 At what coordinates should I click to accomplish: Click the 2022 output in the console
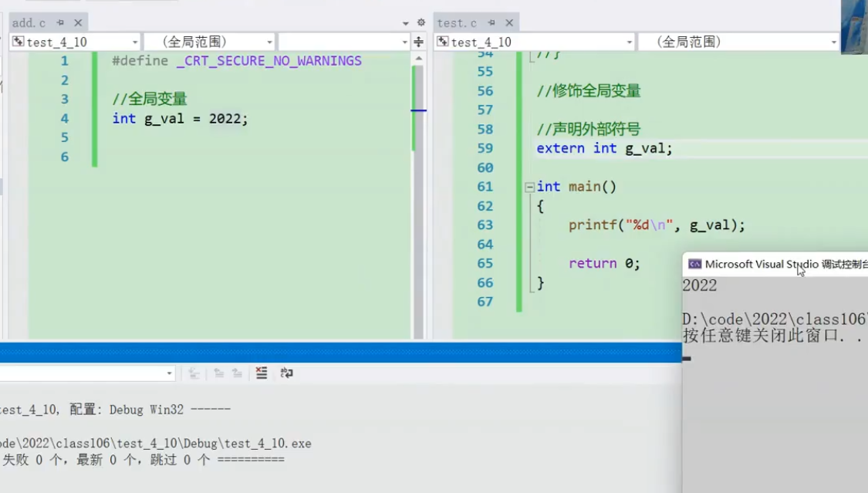point(700,285)
